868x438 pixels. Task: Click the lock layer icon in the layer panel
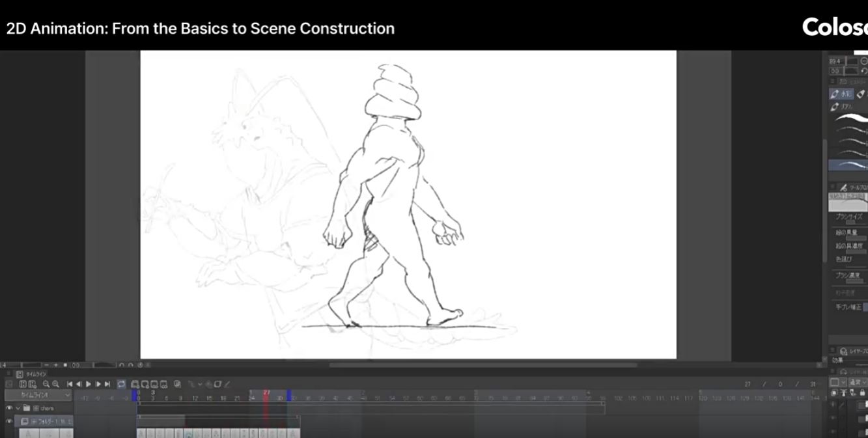[x=861, y=392]
